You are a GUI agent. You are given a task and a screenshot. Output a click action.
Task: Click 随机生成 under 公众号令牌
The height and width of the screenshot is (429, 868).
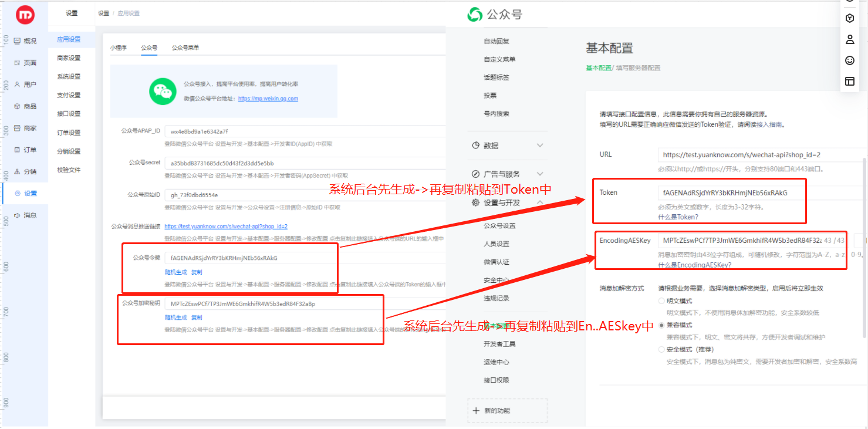[x=176, y=272]
